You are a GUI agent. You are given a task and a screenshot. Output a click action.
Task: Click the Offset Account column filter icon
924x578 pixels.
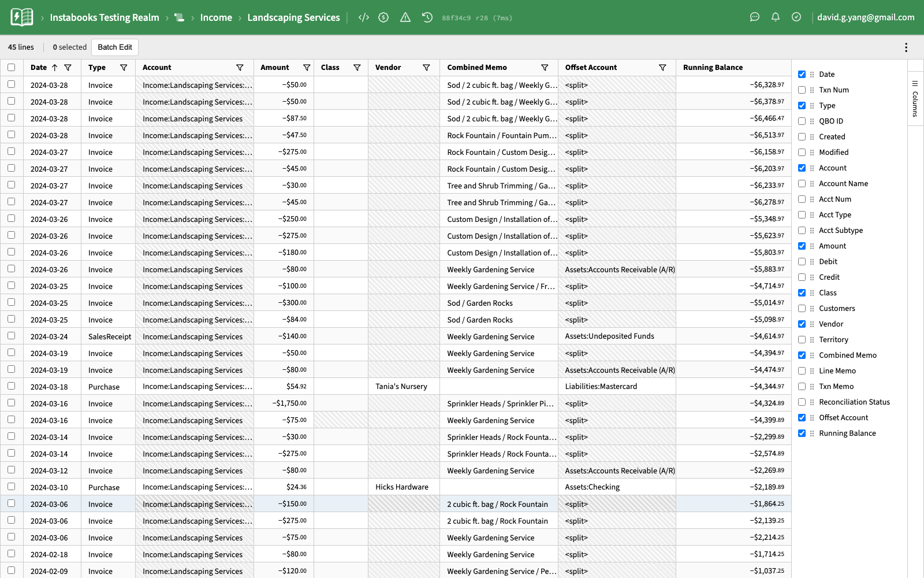tap(662, 68)
